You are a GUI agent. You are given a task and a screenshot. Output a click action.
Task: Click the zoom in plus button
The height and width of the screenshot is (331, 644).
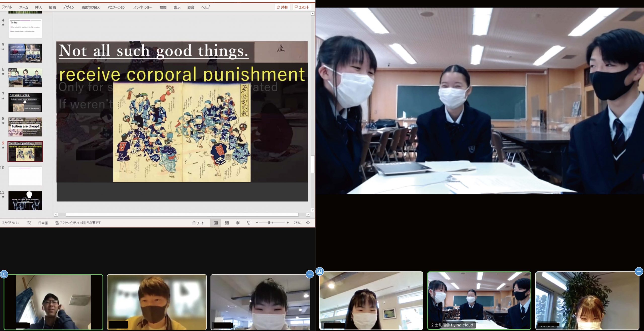[x=288, y=223]
